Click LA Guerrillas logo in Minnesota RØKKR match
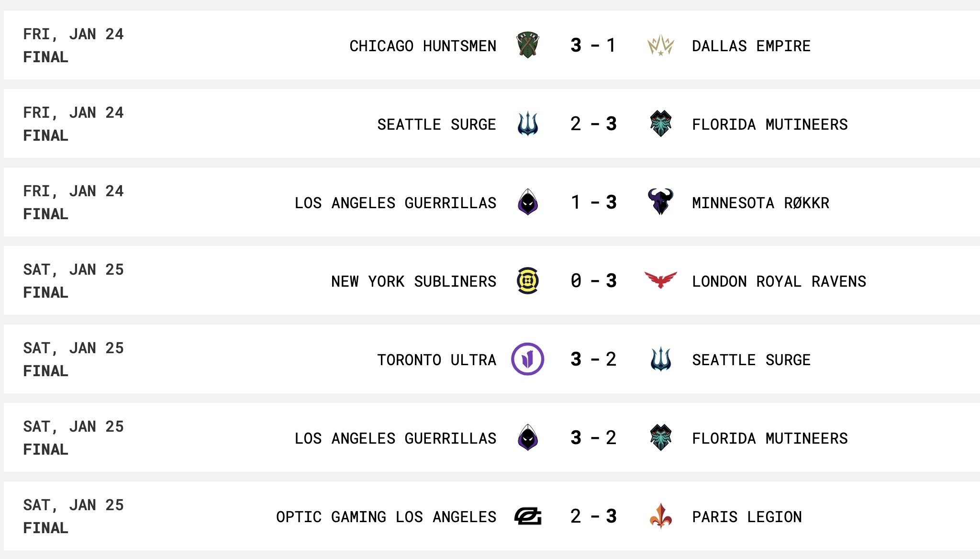The height and width of the screenshot is (559, 980). [528, 202]
